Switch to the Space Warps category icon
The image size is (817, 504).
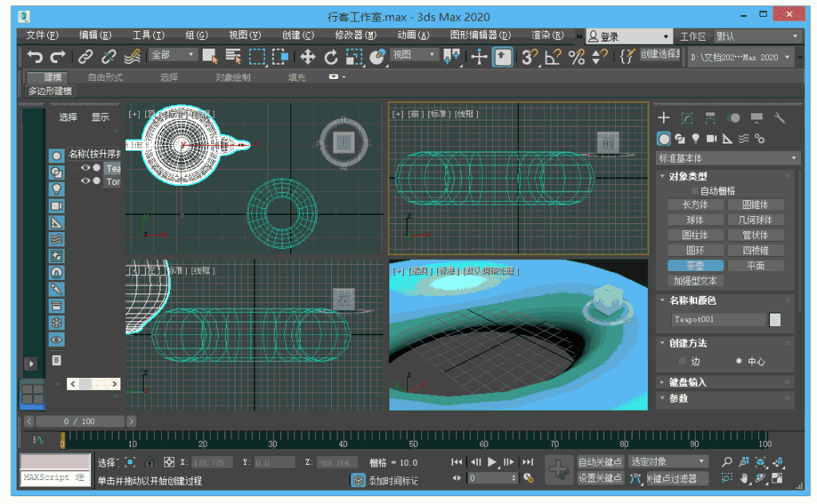click(x=744, y=139)
